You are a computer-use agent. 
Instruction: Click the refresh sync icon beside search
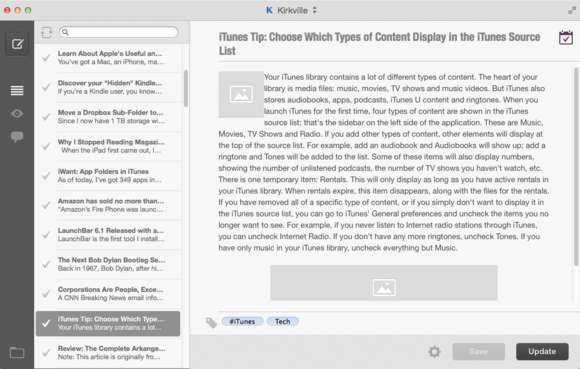point(47,33)
